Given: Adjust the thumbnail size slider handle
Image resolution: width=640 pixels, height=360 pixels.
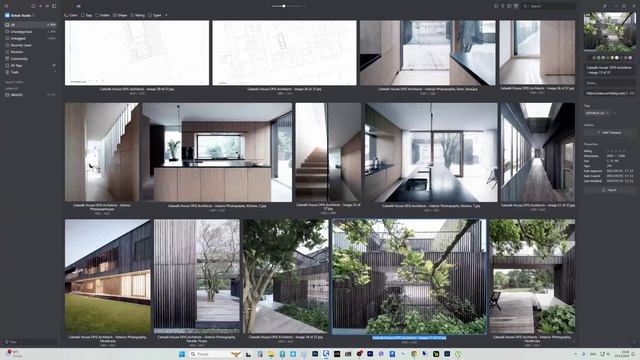Looking at the screenshot, I should [284, 6].
